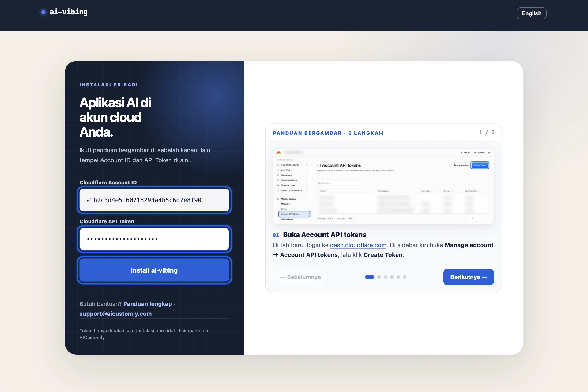This screenshot has width=588, height=392.
Task: Jump to guide step four dot
Action: point(392,277)
